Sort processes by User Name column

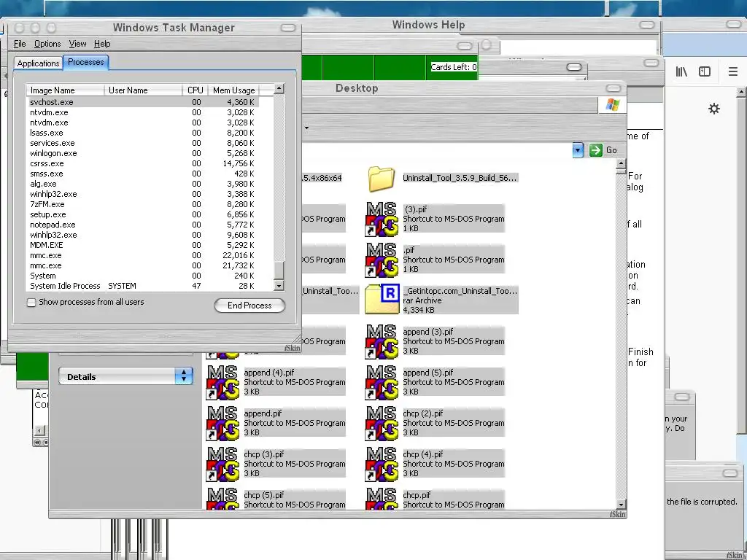143,90
